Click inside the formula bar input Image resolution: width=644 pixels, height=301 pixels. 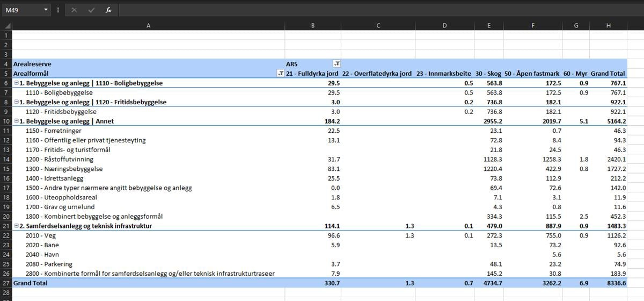click(x=376, y=10)
